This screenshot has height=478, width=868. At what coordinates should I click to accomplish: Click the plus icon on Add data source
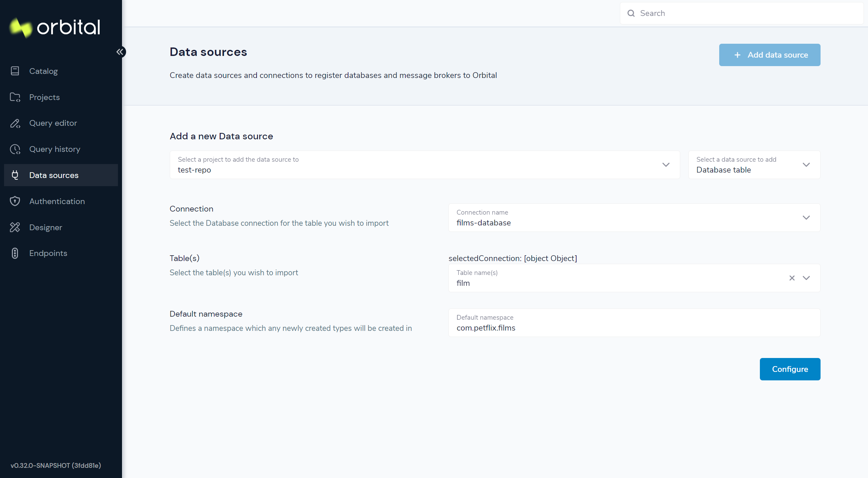pos(737,55)
